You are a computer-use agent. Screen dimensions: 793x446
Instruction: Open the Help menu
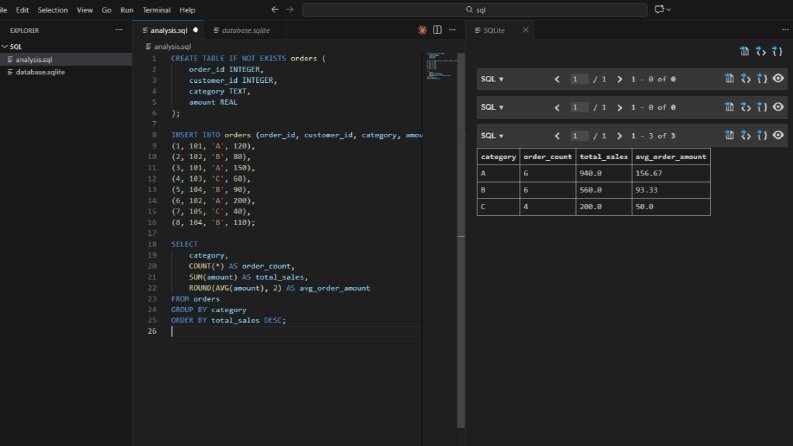(187, 10)
